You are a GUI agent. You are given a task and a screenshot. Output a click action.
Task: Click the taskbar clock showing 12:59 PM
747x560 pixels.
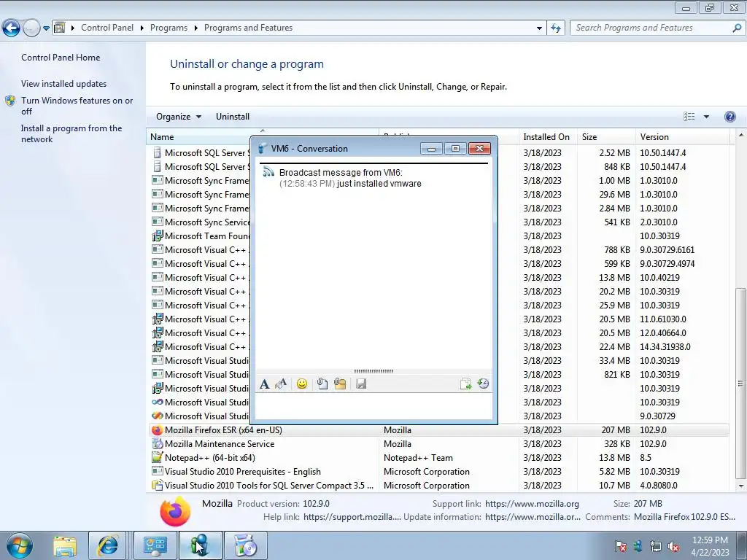(709, 540)
